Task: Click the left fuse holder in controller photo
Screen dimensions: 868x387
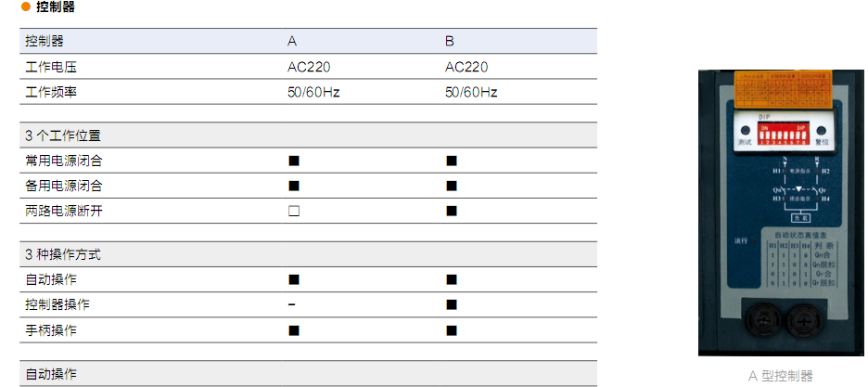Action: 761,319
